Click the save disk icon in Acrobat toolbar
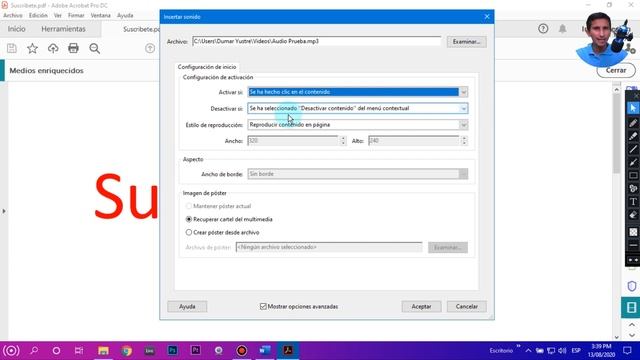Screen dimensions: 640x360 [x=12, y=48]
